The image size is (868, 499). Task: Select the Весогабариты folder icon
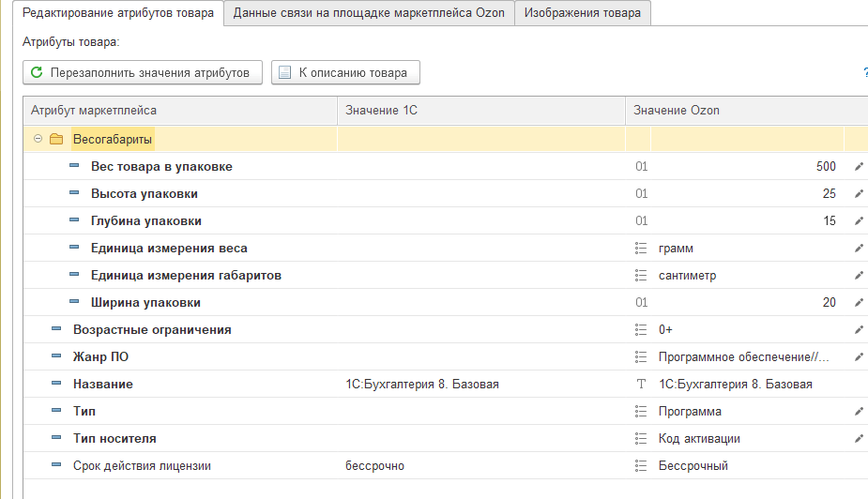[56, 139]
